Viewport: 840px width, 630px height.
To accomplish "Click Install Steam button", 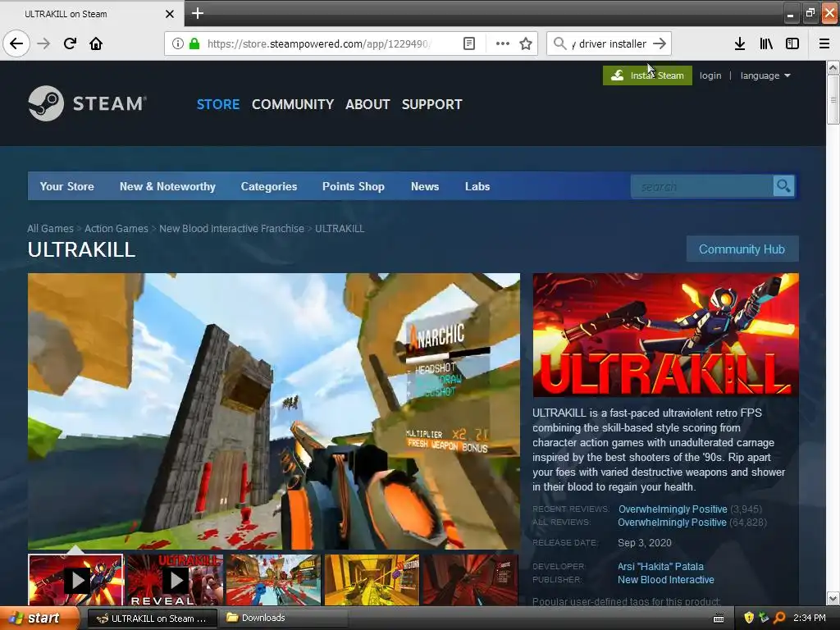I will point(647,75).
